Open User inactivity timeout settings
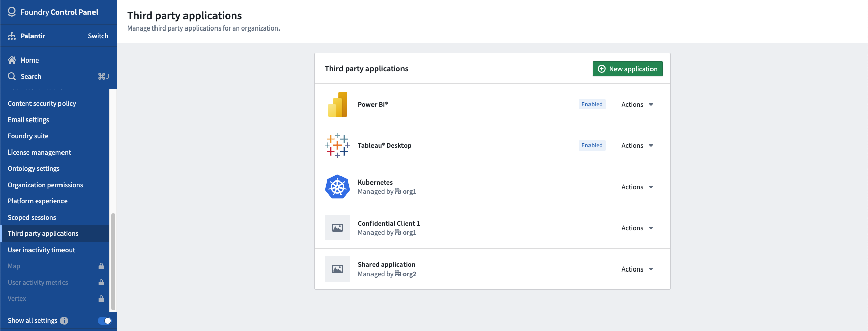Image resolution: width=868 pixels, height=331 pixels. pos(54,250)
